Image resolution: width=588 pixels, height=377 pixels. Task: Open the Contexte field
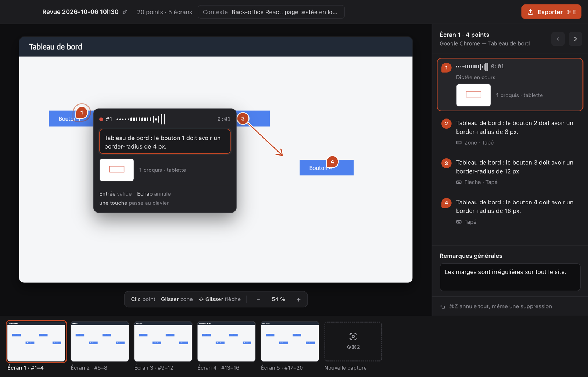pos(271,12)
